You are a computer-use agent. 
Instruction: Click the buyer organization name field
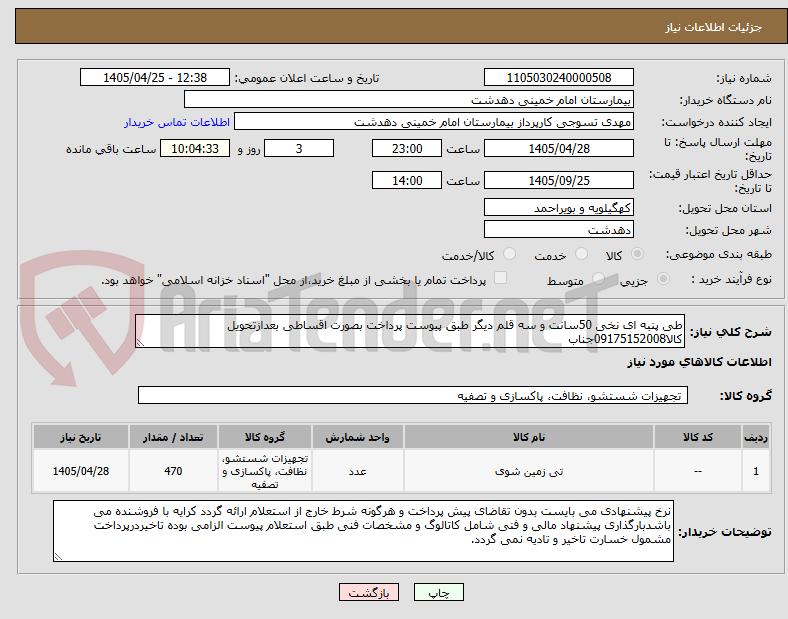(x=409, y=99)
